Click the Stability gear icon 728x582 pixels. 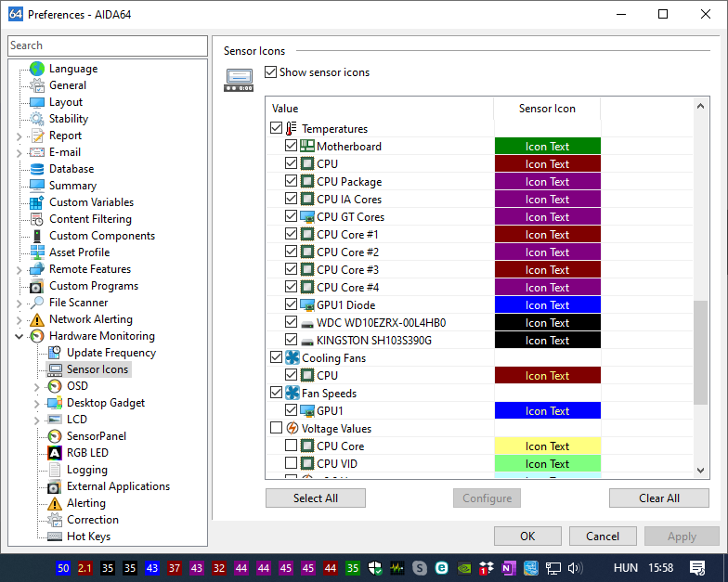click(37, 119)
